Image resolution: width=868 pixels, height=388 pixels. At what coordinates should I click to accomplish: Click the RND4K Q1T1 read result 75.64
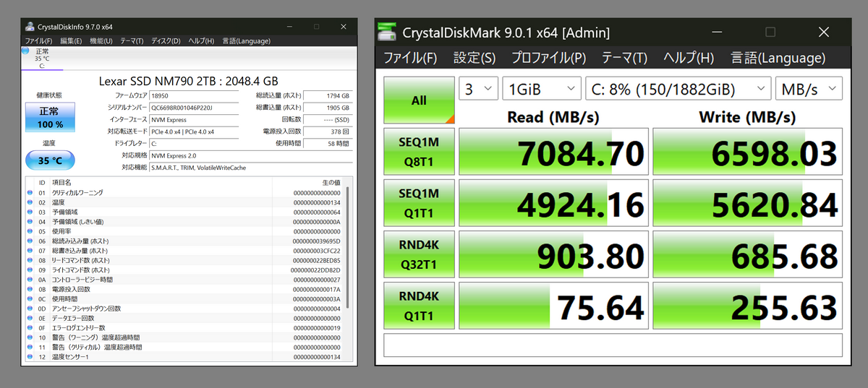coord(553,306)
